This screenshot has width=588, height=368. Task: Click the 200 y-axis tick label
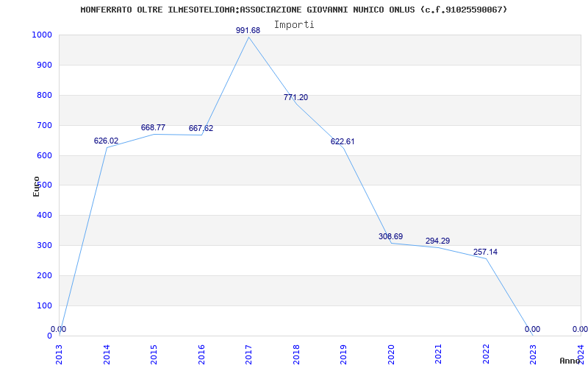[x=45, y=275]
